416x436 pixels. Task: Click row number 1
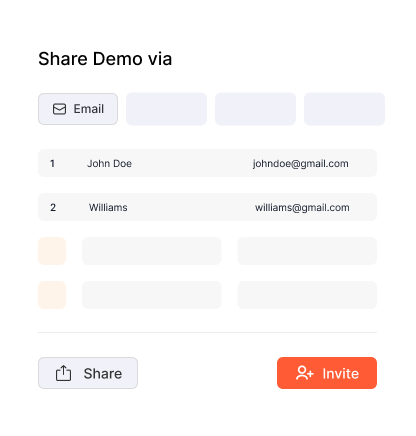click(x=52, y=163)
